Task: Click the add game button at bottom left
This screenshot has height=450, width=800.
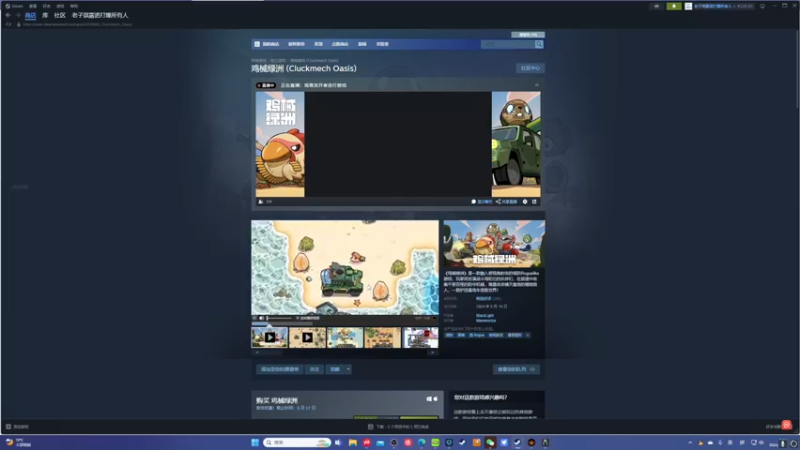Action: pyautogui.click(x=17, y=427)
